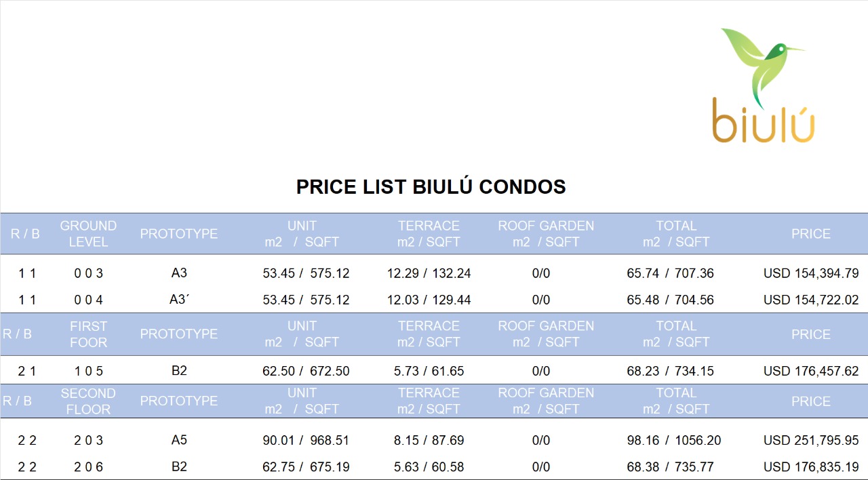Select price USD 154,394.79 for unit 003
Image resolution: width=868 pixels, height=480 pixels.
click(x=811, y=274)
